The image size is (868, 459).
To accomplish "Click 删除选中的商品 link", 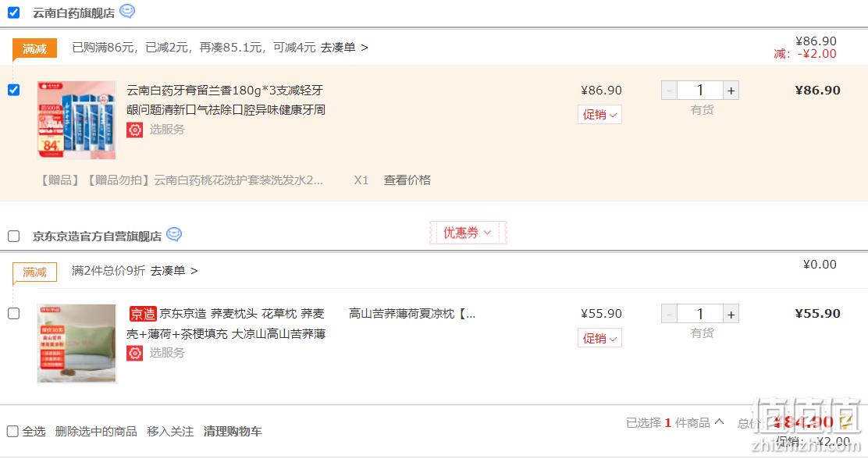I will [x=96, y=432].
